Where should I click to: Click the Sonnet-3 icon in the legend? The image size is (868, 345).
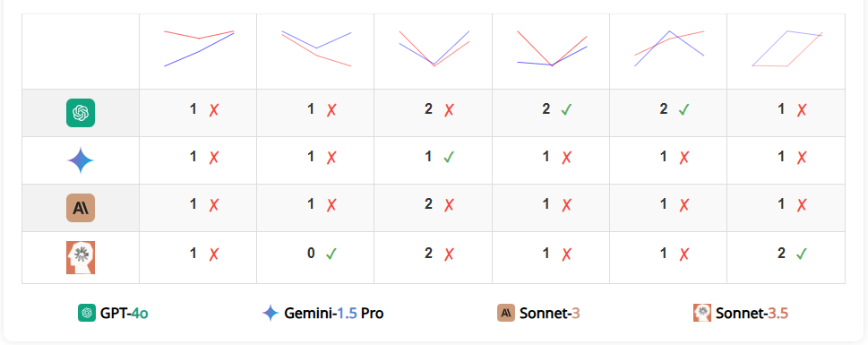click(506, 313)
